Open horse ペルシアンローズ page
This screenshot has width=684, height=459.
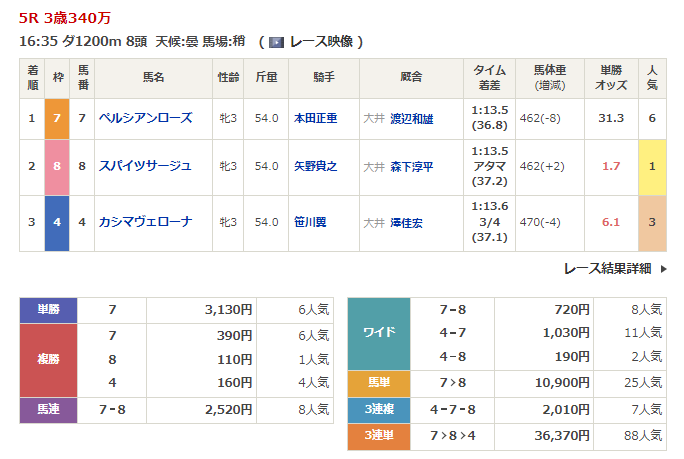coord(145,118)
